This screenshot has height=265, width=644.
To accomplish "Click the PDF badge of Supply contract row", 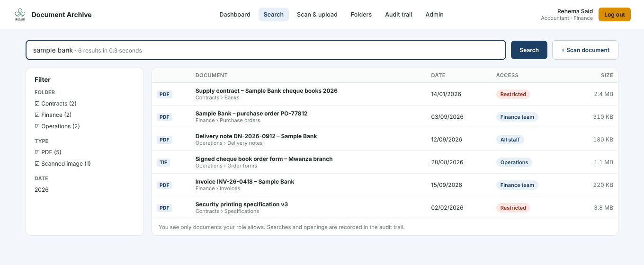I will pyautogui.click(x=164, y=94).
